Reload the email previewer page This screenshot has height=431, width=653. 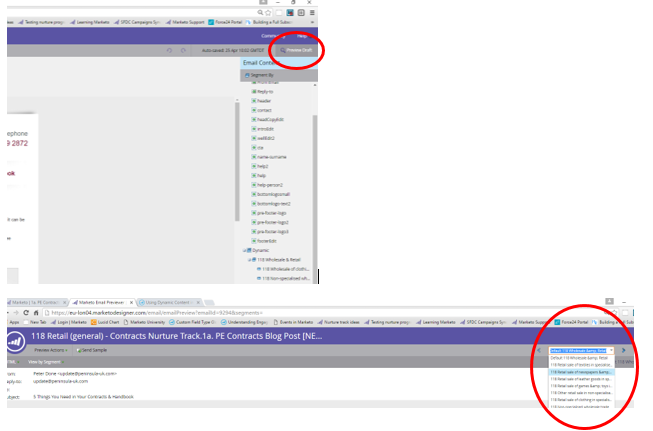click(x=26, y=312)
